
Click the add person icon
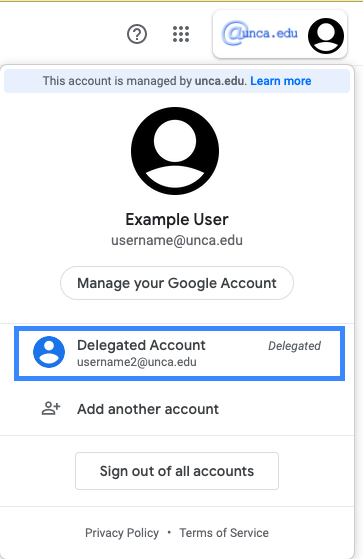(51, 409)
